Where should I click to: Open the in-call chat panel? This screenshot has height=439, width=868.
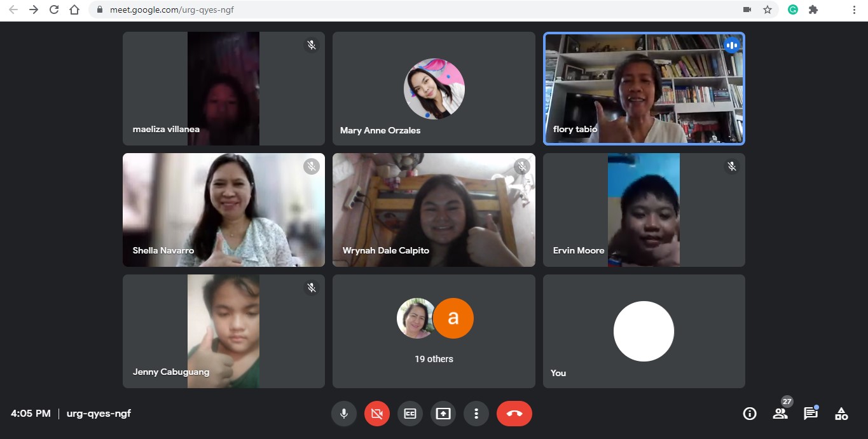810,413
